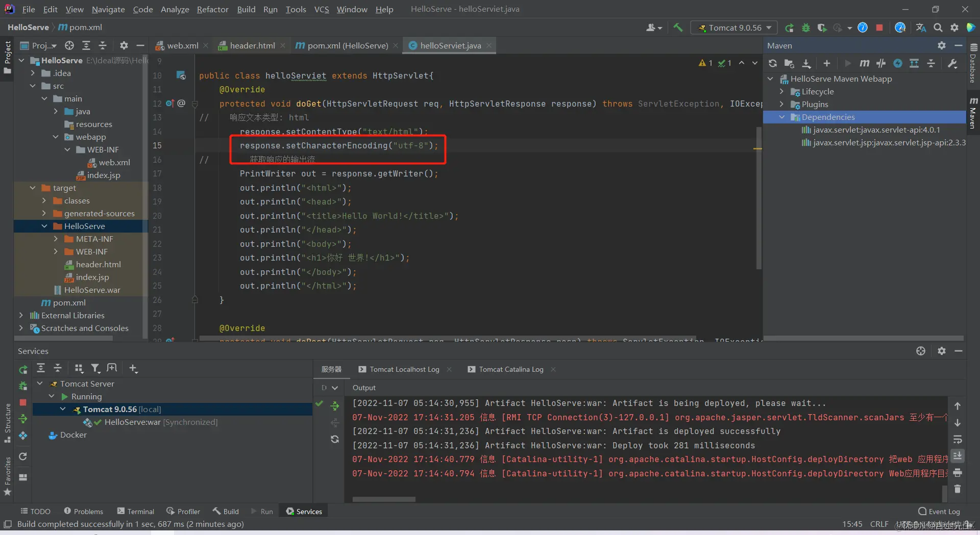Open the Build menu
Viewport: 980px width, 535px height.
(246, 9)
